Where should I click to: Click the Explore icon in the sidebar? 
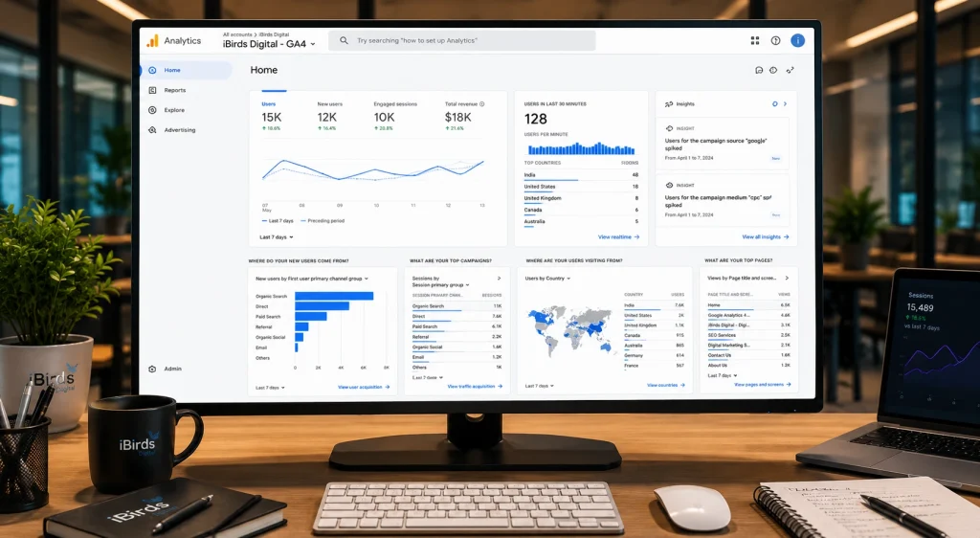click(152, 110)
